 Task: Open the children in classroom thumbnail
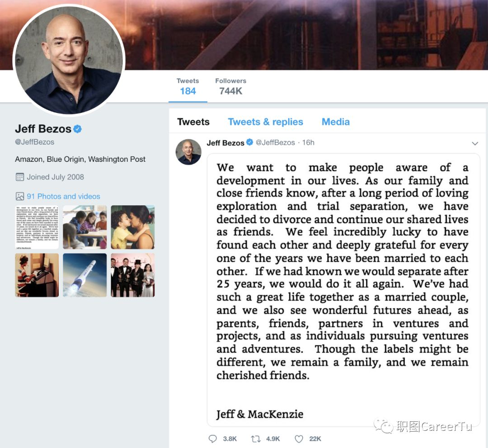[x=84, y=227]
